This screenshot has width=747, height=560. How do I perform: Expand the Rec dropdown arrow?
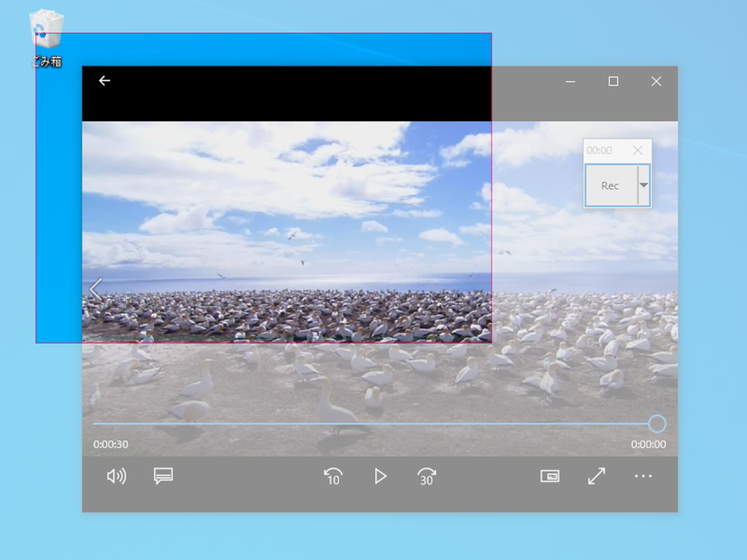point(643,186)
